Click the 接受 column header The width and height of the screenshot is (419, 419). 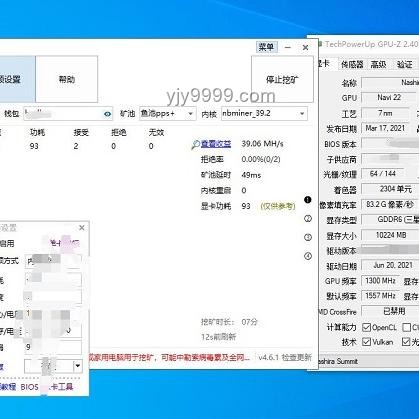tap(81, 132)
